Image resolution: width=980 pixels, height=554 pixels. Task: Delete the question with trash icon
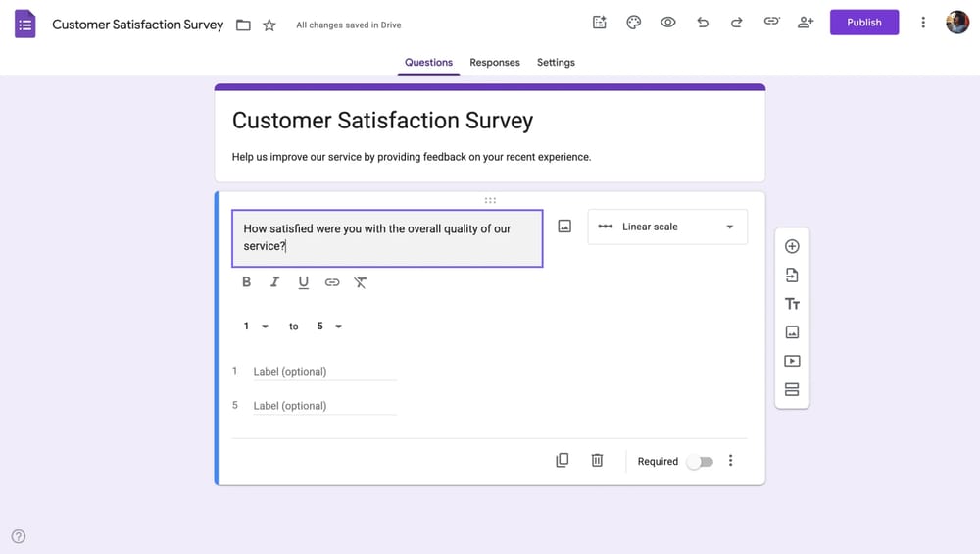click(597, 461)
